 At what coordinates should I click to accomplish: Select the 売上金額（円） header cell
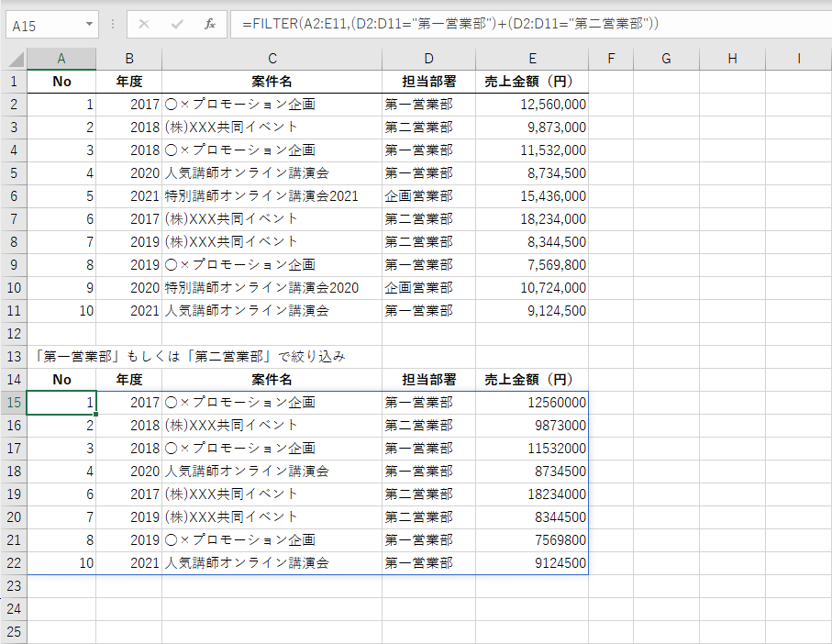(532, 81)
